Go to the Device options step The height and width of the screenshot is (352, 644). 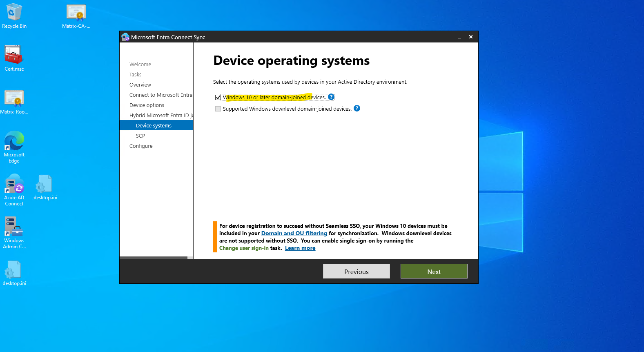(147, 105)
